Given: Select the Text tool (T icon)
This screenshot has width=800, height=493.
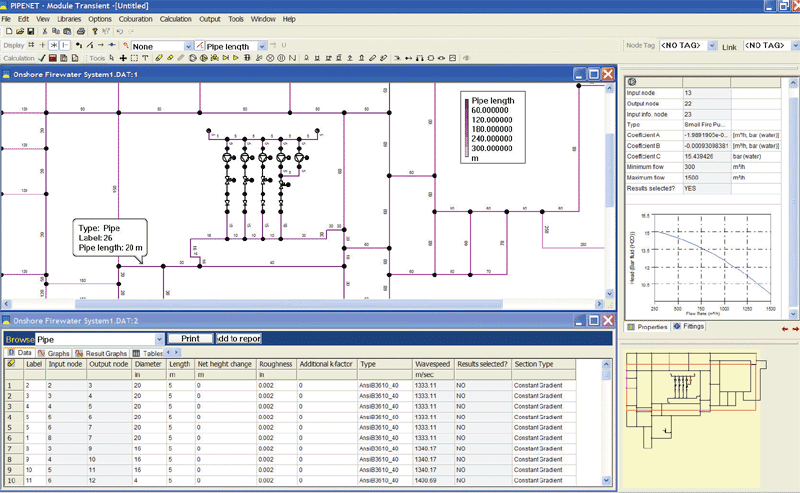Looking at the screenshot, I should tap(145, 58).
